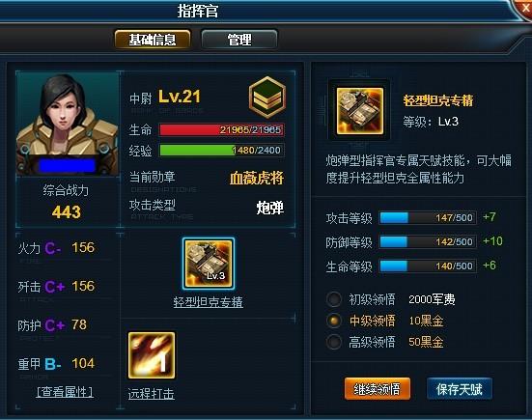
Task: Click the green 经验 1480/2400 bar
Action: coord(221,151)
